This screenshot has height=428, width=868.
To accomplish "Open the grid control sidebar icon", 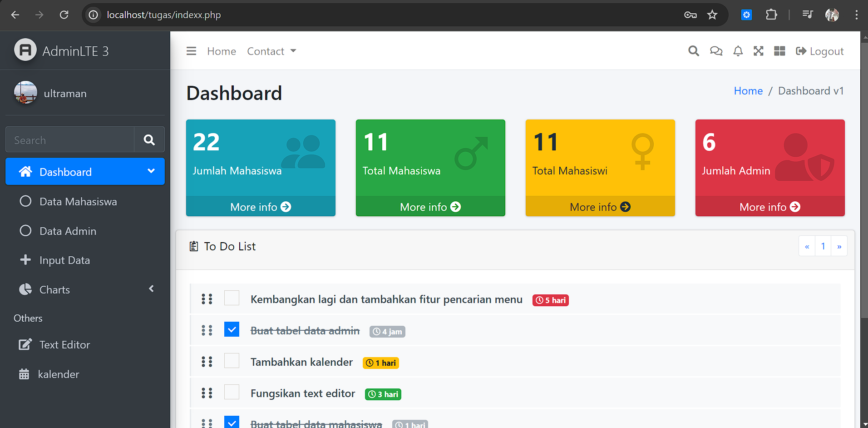I will tap(779, 51).
